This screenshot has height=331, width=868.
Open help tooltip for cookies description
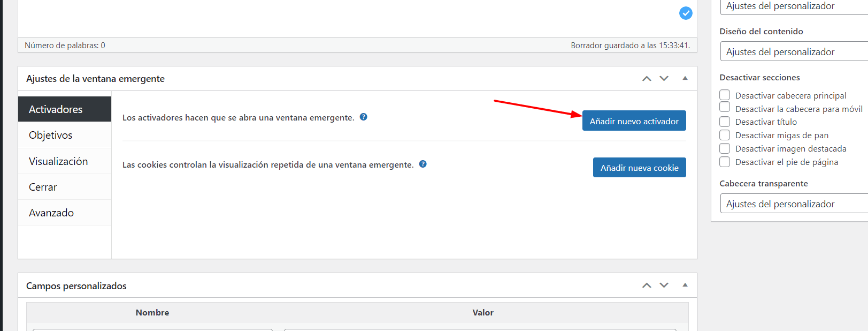(x=423, y=164)
